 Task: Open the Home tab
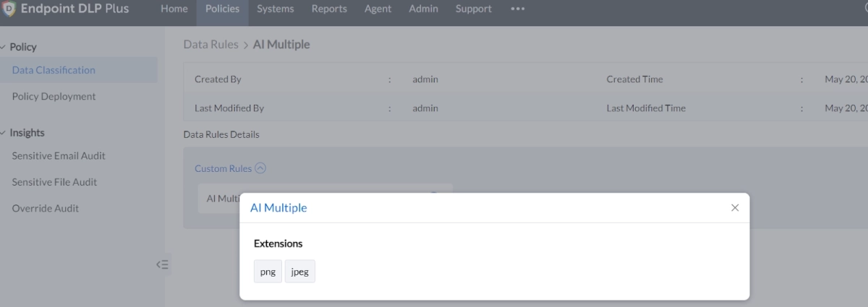pos(174,9)
